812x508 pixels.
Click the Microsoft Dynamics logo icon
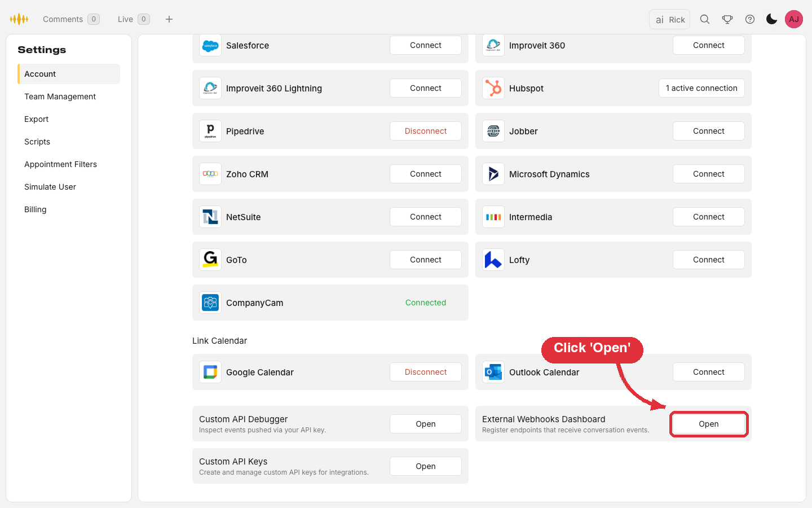click(x=493, y=174)
